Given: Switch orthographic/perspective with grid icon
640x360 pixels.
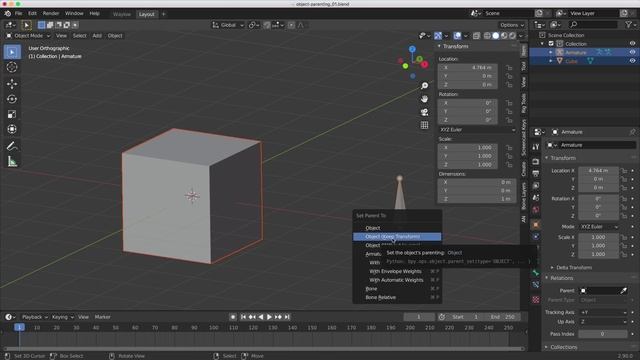Looking at the screenshot, I should click(x=424, y=125).
